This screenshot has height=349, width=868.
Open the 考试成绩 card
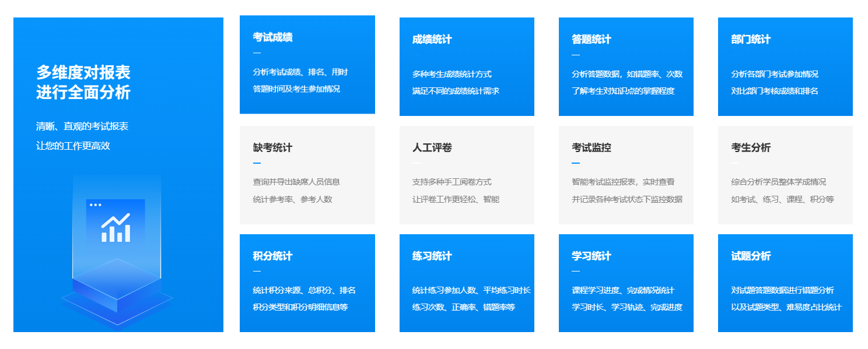[x=307, y=64]
